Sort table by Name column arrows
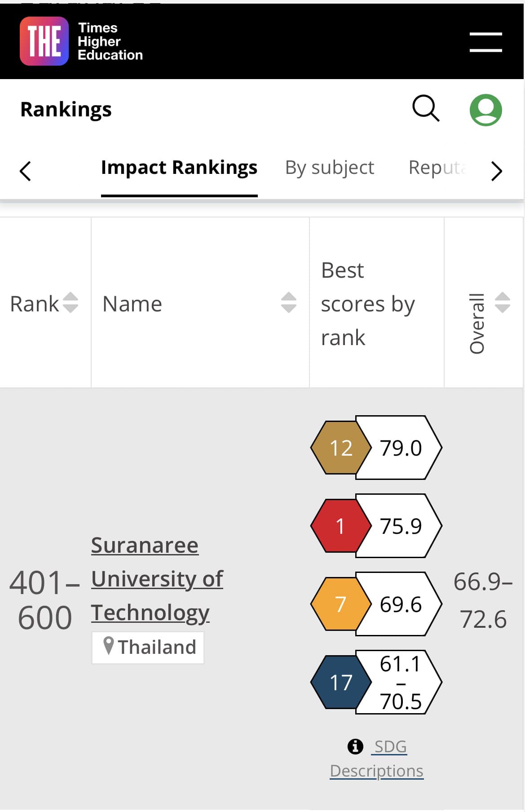Screen dimensions: 525x812 pyautogui.click(x=288, y=302)
